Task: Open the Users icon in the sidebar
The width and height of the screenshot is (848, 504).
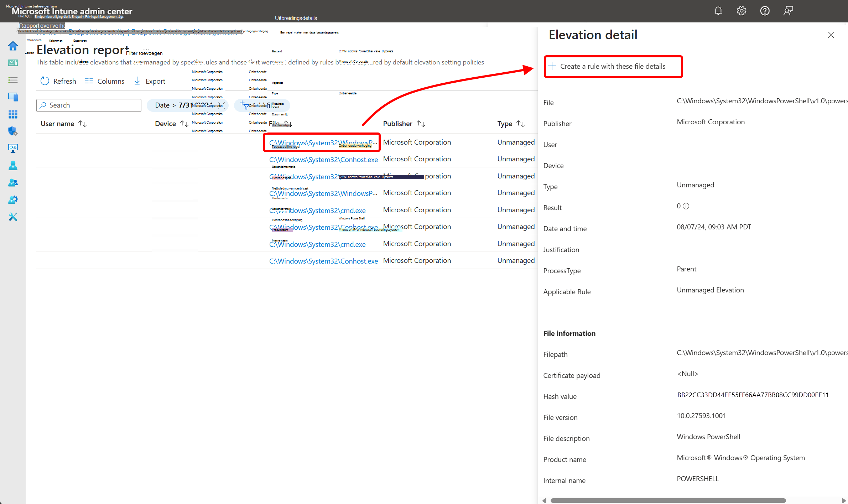Action: [13, 165]
